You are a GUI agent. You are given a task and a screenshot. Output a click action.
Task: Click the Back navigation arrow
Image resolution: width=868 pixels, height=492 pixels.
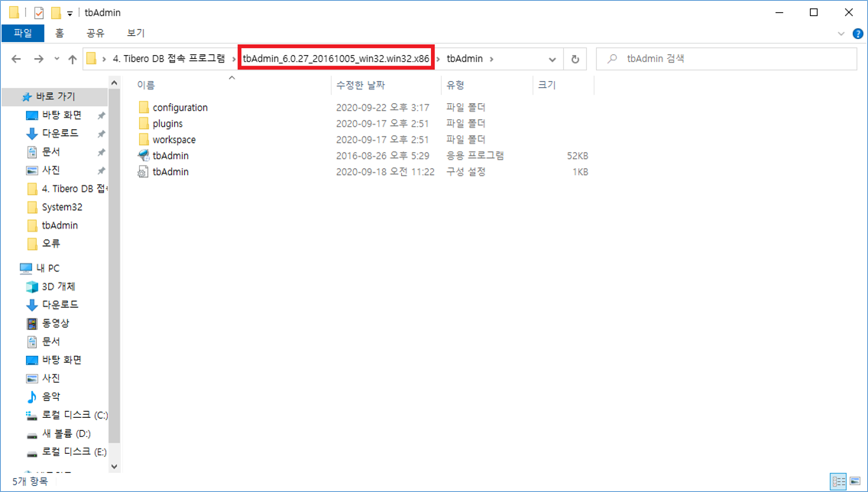pyautogui.click(x=16, y=60)
